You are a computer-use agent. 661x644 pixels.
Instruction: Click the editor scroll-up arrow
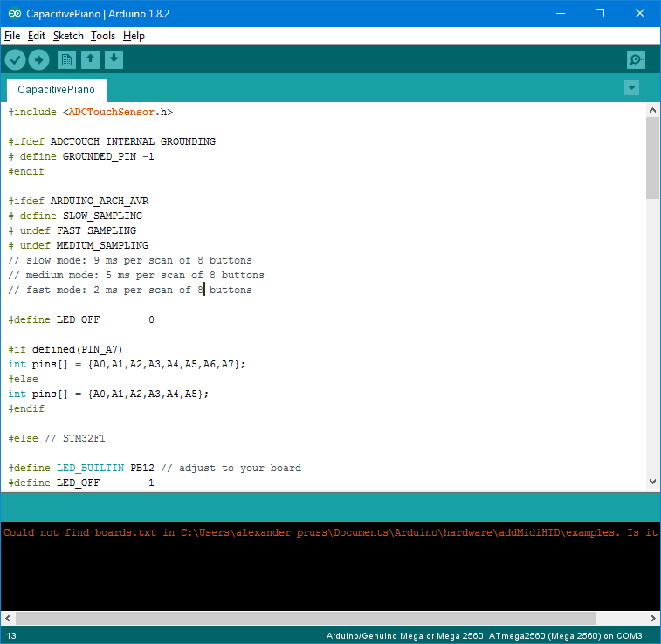coord(652,110)
